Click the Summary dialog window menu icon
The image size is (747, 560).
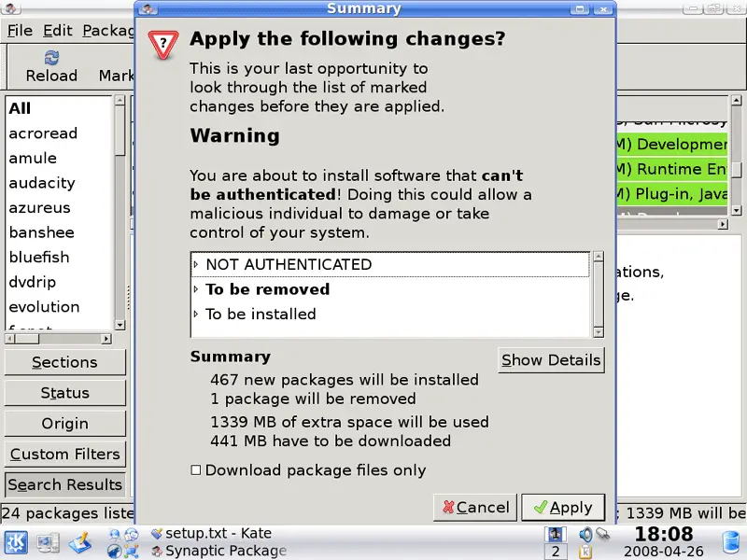point(148,8)
